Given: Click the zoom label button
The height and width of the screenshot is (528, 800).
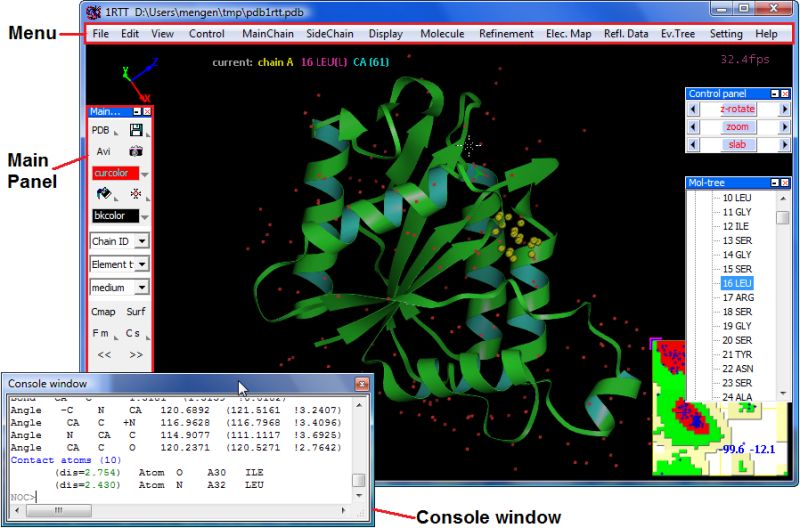Looking at the screenshot, I should [737, 127].
